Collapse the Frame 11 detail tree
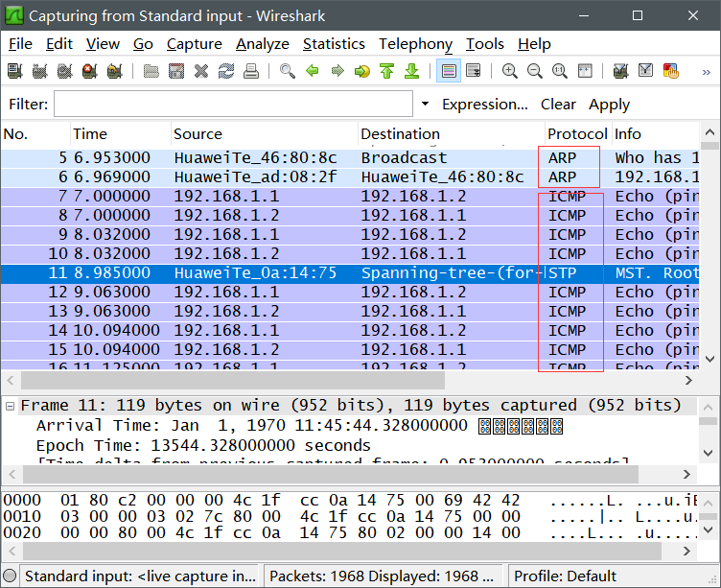The height and width of the screenshot is (588, 721). coord(11,407)
